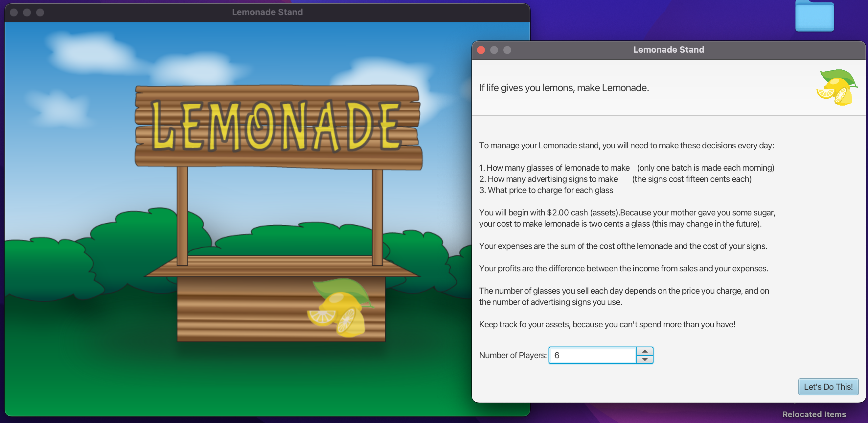868x423 pixels.
Task: Click the Number of Players label
Action: tap(513, 355)
